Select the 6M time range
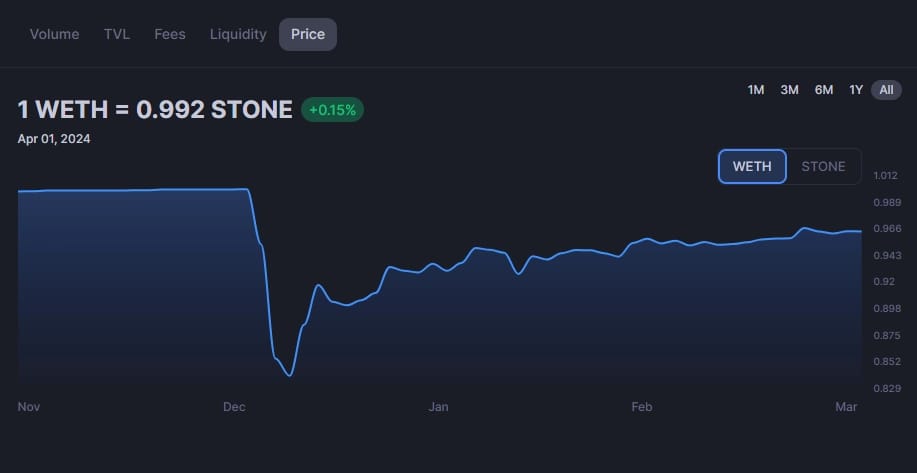 click(824, 90)
